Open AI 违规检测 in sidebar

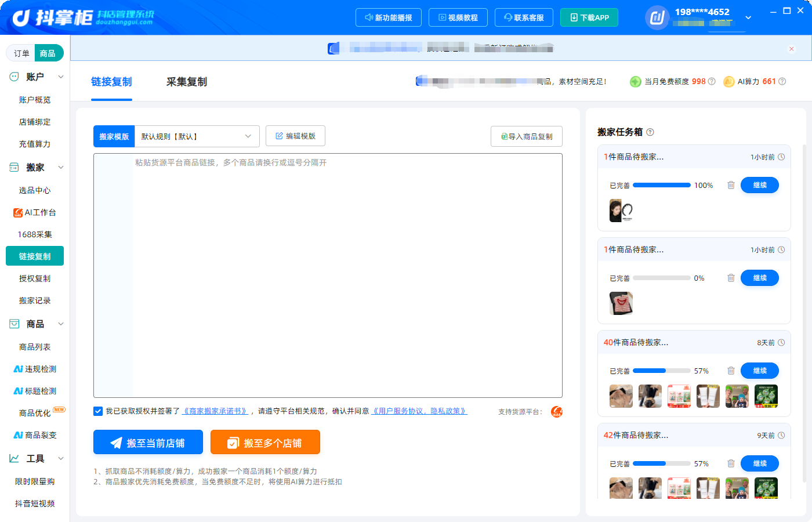click(x=35, y=369)
